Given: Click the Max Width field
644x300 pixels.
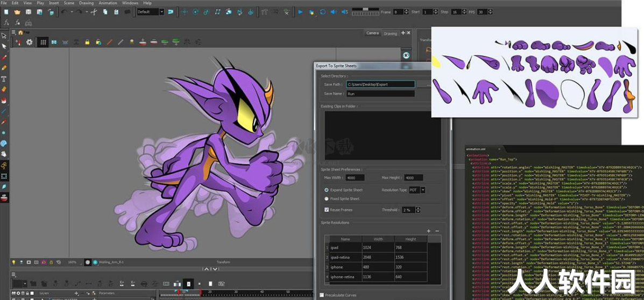Looking at the screenshot, I should click(355, 178).
